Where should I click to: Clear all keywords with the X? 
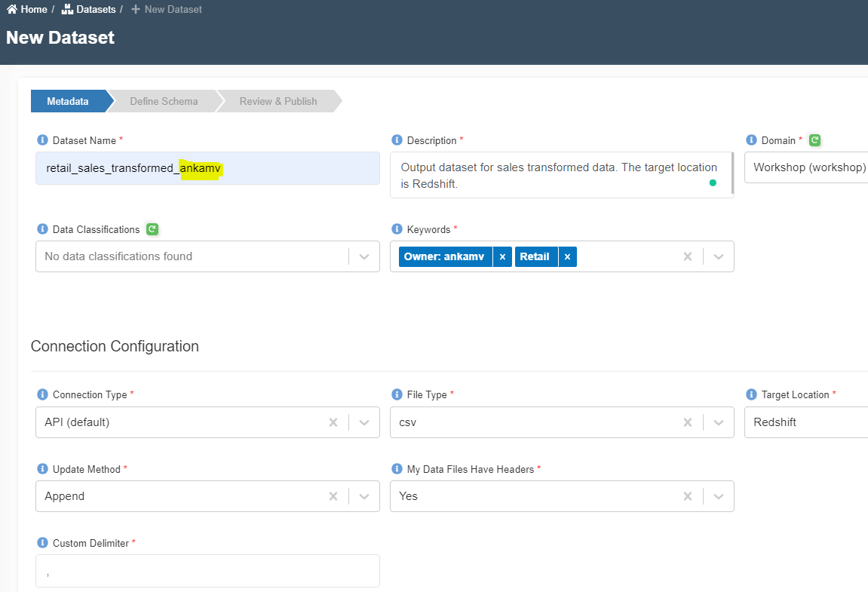(x=688, y=256)
